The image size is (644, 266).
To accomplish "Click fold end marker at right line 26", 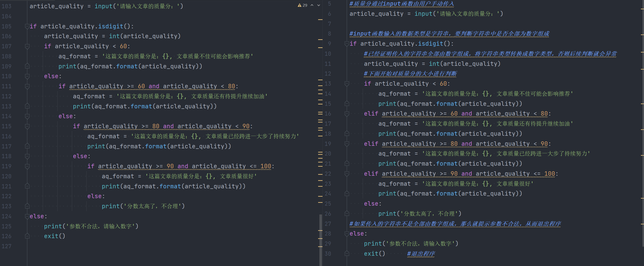I will coord(347,213).
